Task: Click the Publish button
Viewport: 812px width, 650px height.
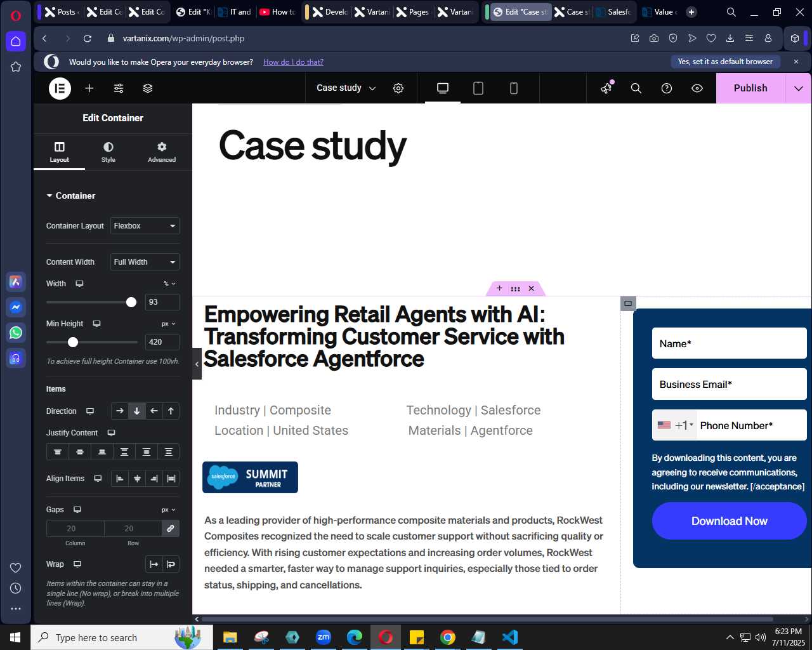Action: click(750, 88)
